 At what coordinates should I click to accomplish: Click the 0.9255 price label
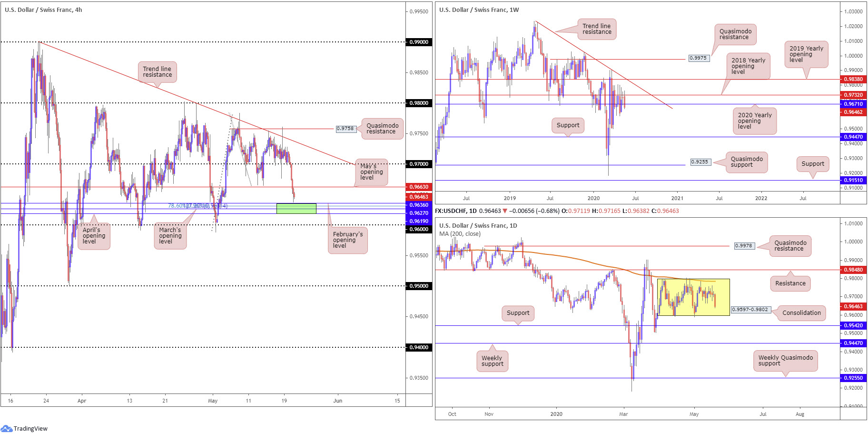(x=700, y=162)
